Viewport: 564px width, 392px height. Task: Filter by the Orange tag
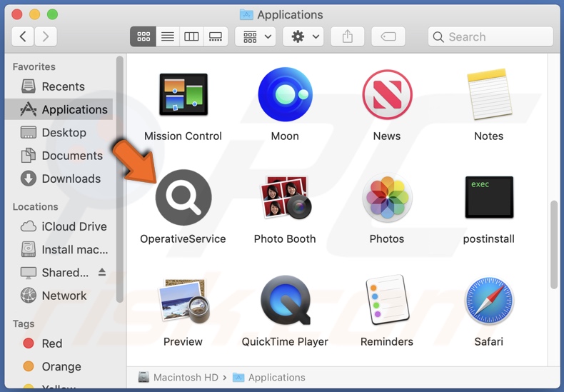tap(59, 366)
